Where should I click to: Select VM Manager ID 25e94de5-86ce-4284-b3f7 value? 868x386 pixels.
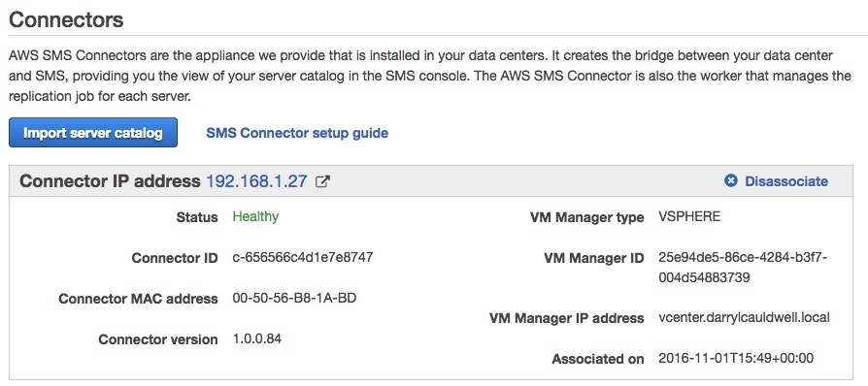pyautogui.click(x=743, y=267)
